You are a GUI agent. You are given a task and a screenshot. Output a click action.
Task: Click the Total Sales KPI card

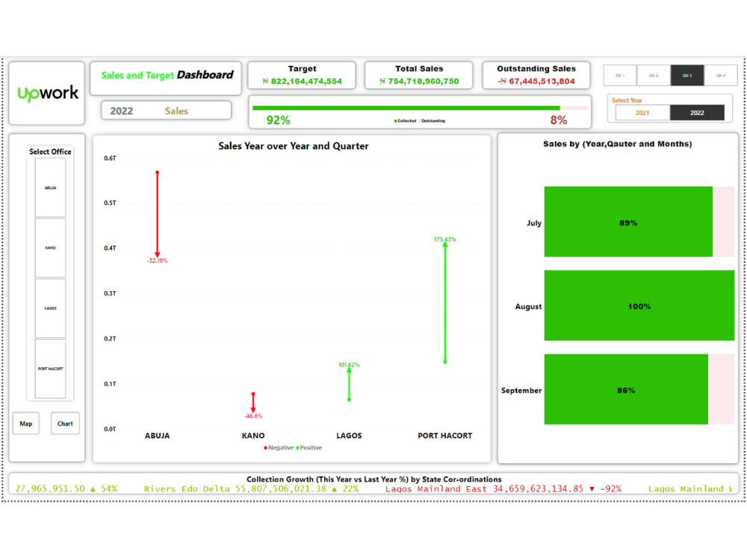click(x=419, y=74)
